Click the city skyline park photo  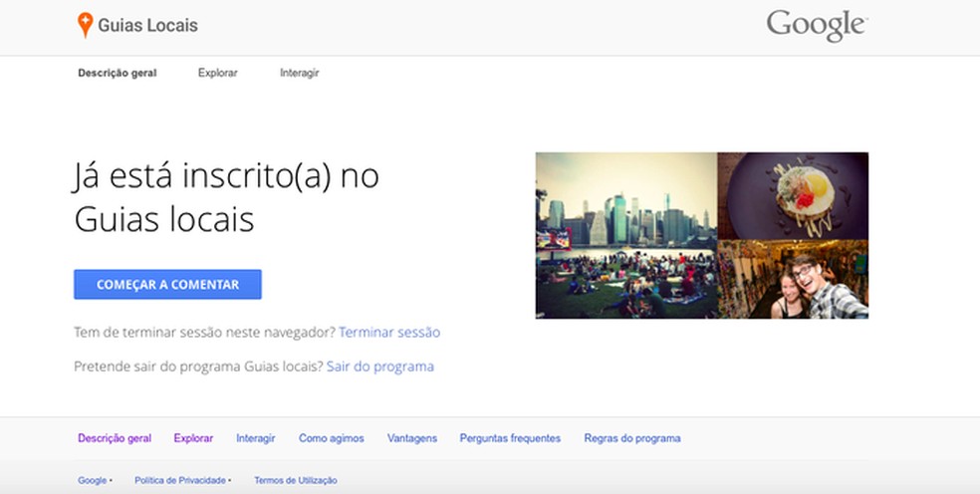(x=626, y=235)
